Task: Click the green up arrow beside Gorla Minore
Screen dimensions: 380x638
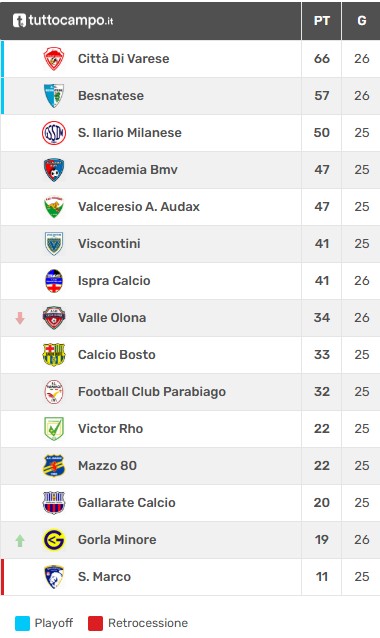Action: [20, 540]
